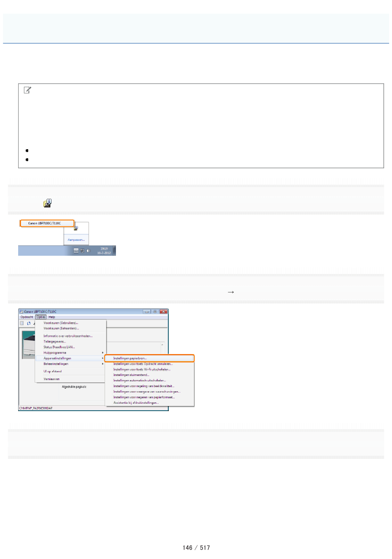Image resolution: width=392 pixels, height=559 pixels.
Task: Click the page number 146 / 517
Action: pyautogui.click(x=196, y=548)
